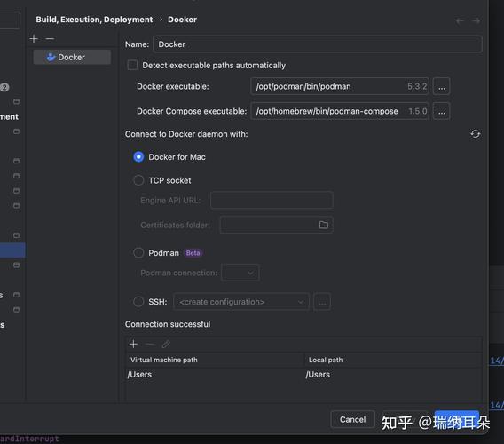This screenshot has width=504, height=444.
Task: Select the SSH connection option
Action: pyautogui.click(x=138, y=302)
